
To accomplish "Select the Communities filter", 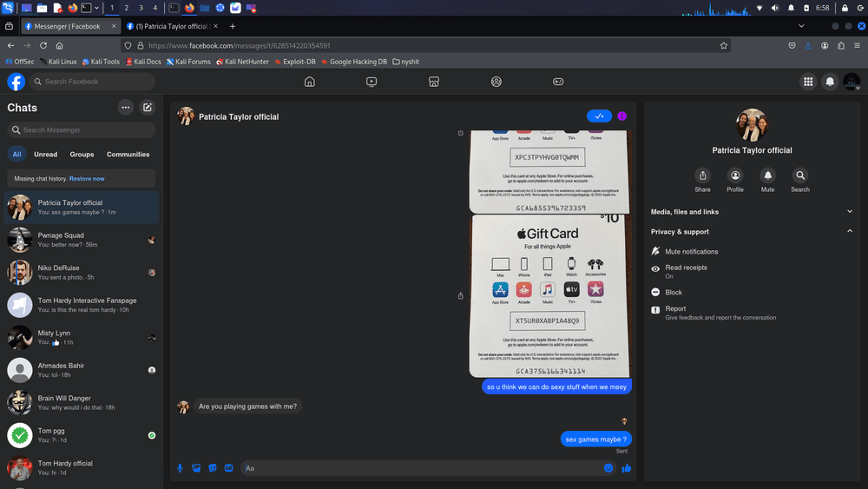I will 128,155.
